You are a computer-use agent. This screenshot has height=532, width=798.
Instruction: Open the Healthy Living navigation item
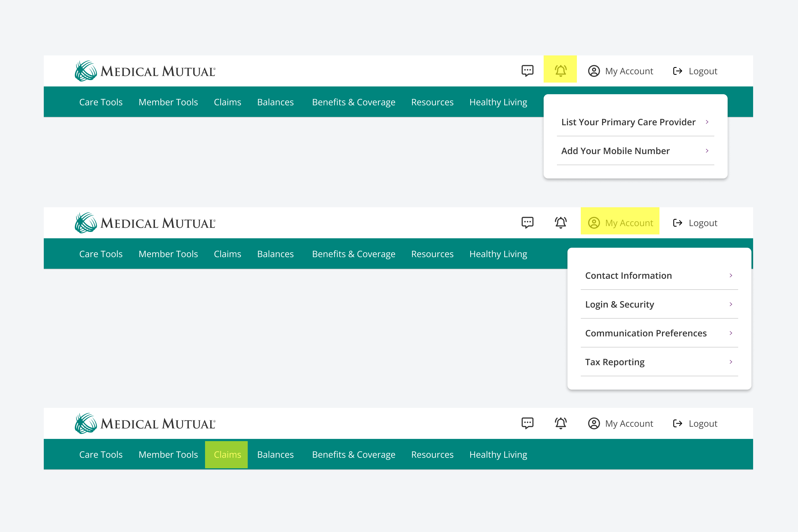(x=498, y=102)
